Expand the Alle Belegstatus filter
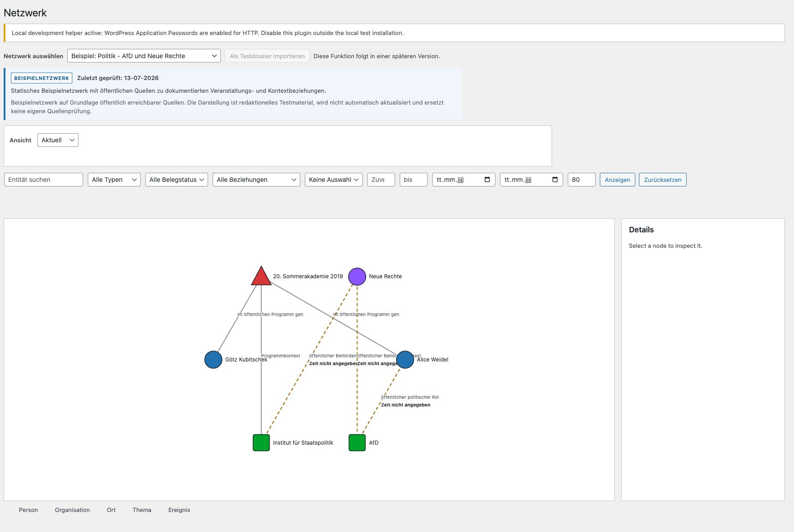 (x=176, y=180)
